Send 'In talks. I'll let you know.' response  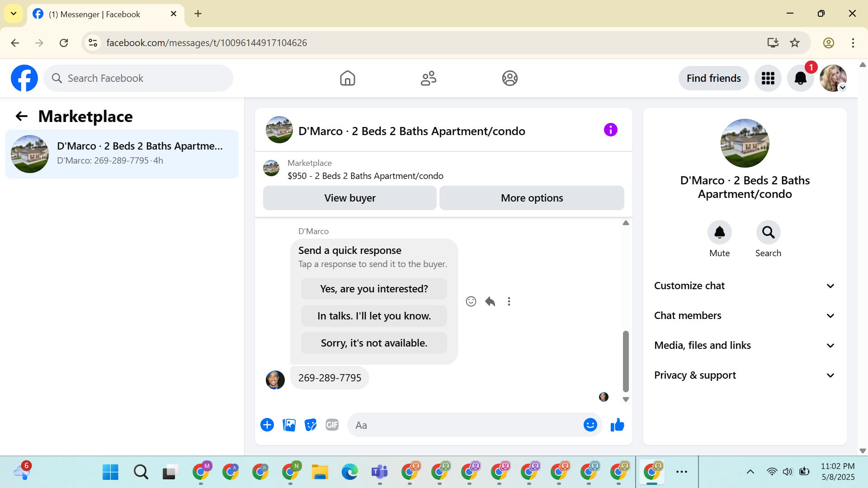(374, 316)
